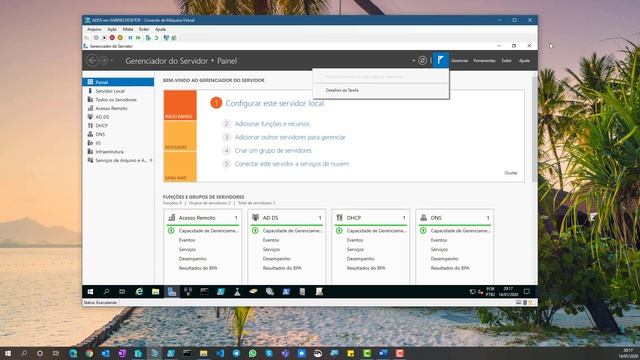This screenshot has height=360, width=640.
Task: Select Detalhes da Tarefa in the notification popup
Action: pos(342,90)
